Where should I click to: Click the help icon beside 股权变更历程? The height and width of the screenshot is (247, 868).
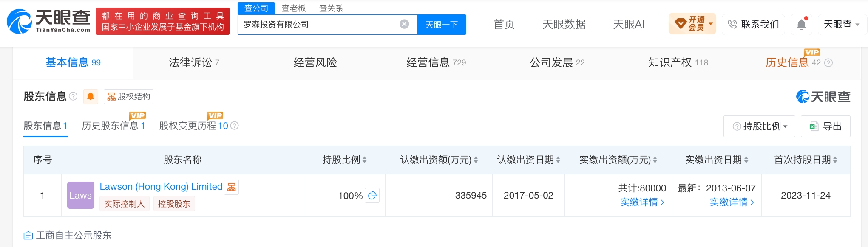click(234, 126)
